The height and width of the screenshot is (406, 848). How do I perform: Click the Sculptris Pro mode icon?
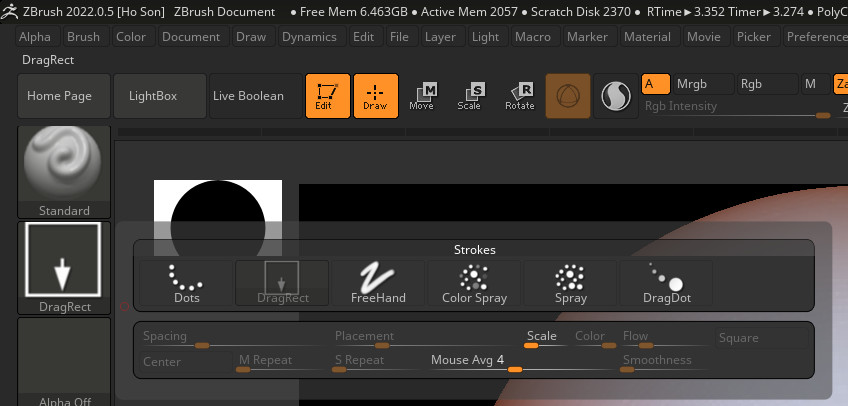pos(616,96)
